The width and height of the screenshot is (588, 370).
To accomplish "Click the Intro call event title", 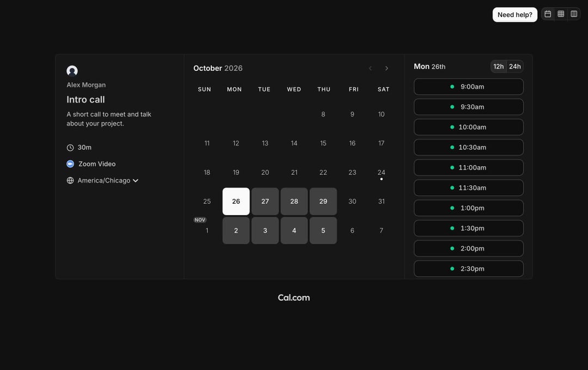I will [x=85, y=99].
